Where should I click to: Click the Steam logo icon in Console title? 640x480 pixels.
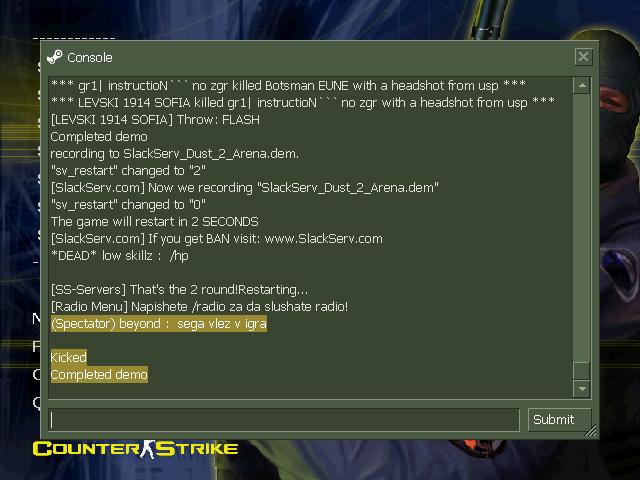(x=55, y=57)
